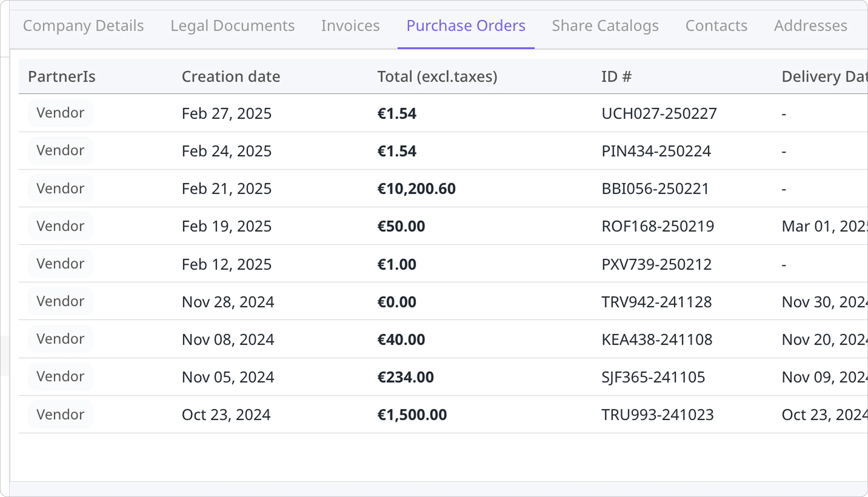The width and height of the screenshot is (868, 497).
Task: Click Vendor tag in KEA438-241108 row
Action: [x=60, y=339]
